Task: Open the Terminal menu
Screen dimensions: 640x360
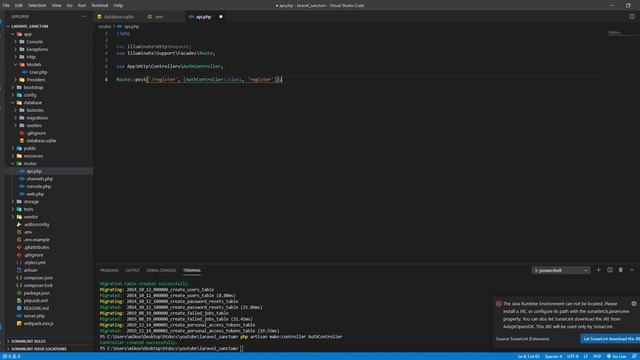Action: click(x=100, y=5)
